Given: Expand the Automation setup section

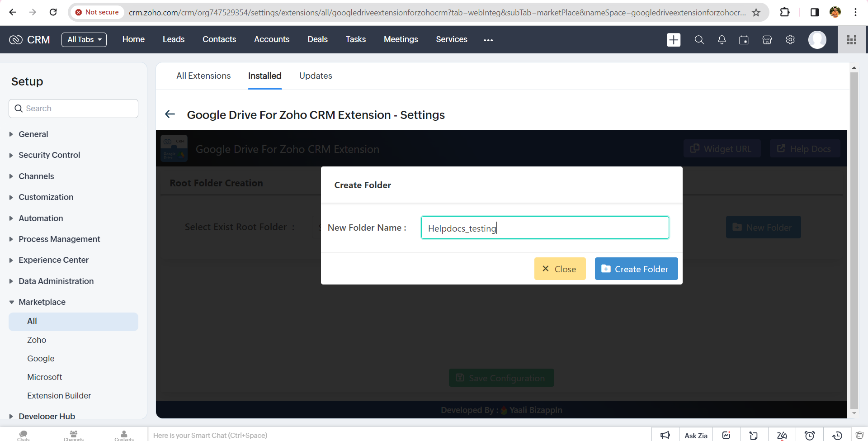Looking at the screenshot, I should click(x=41, y=218).
